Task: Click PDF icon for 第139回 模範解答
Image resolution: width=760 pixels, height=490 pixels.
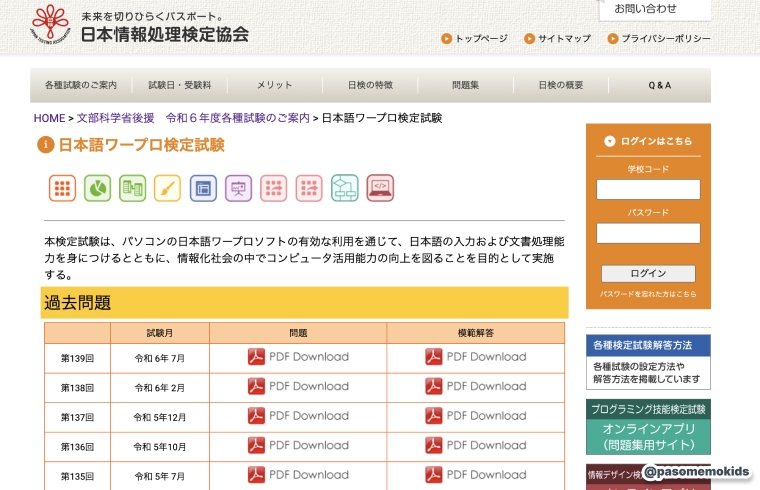Action: click(x=433, y=357)
